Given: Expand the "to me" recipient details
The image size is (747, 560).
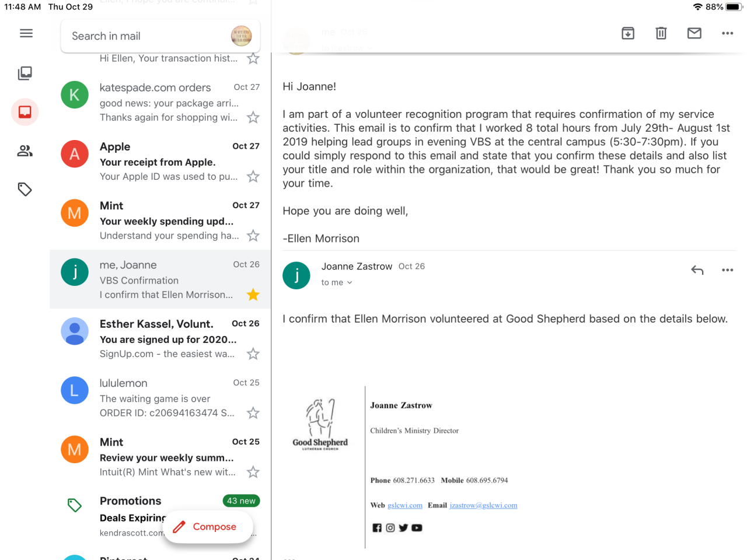Looking at the screenshot, I should click(x=337, y=282).
